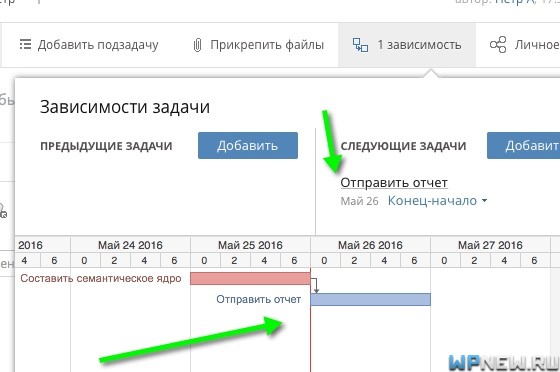Open the 'Отправить отчет' task link
This screenshot has height=372, width=560.
coord(394,183)
